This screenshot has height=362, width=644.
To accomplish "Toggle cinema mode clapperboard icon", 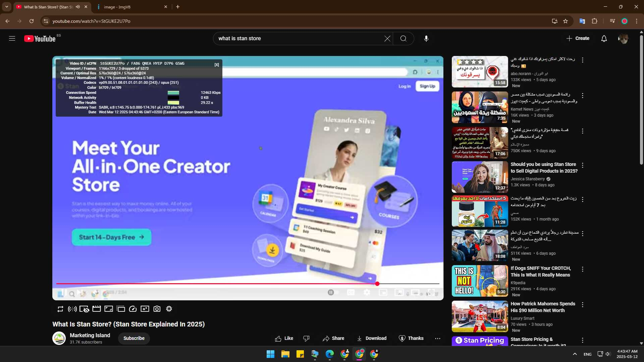I will [x=97, y=309].
